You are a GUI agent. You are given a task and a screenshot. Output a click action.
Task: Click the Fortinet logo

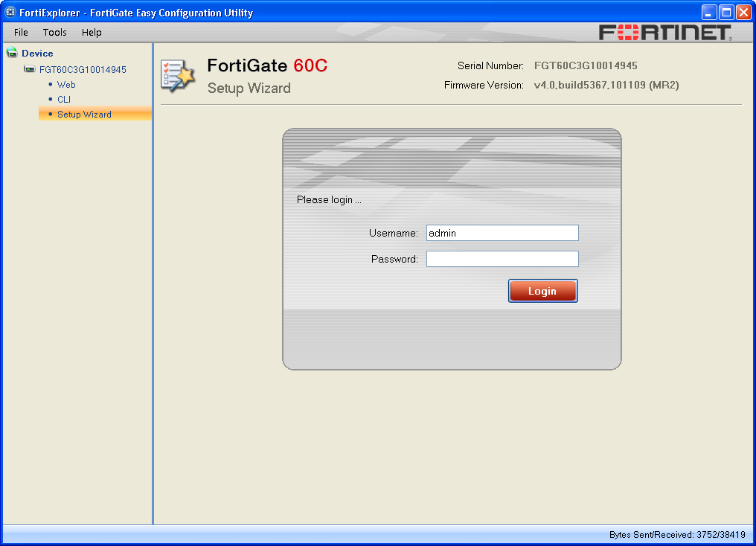665,33
